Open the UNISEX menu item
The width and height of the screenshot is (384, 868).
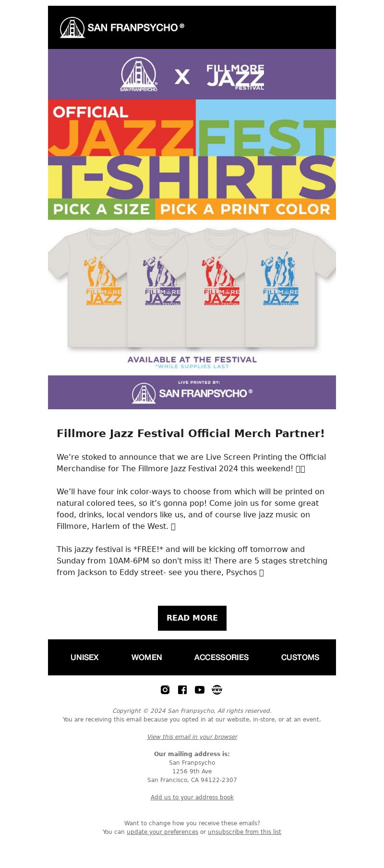click(x=84, y=657)
